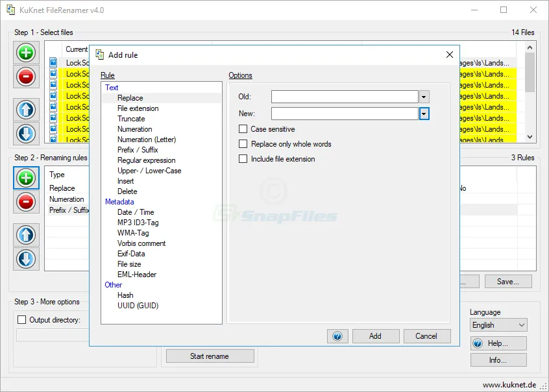Select Prefix / Suffix row in rules table
Screen dimensions: 549x392
tap(69, 210)
